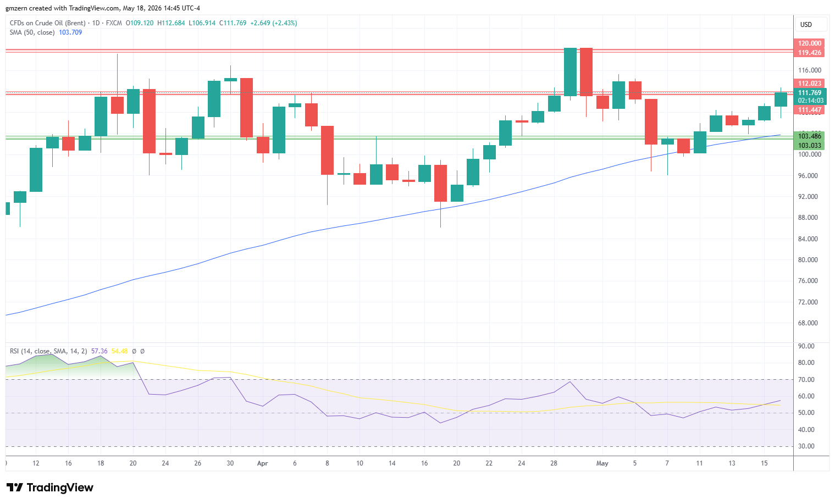Click the purple RSI value 57.36
835x504 pixels.
click(99, 351)
